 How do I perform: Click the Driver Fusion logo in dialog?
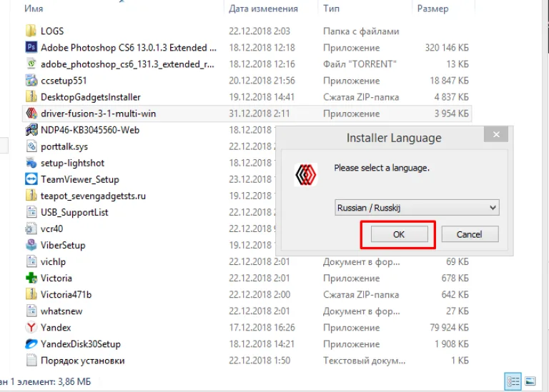(x=306, y=174)
